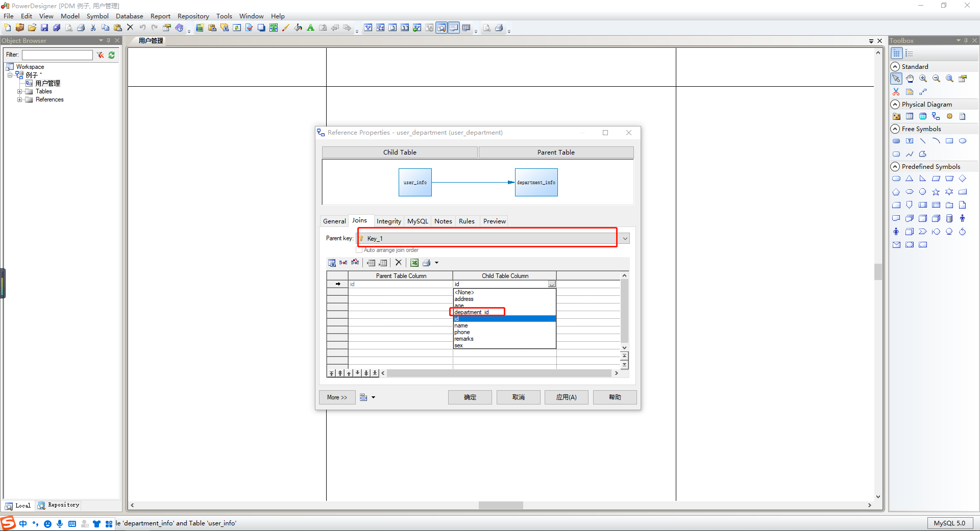Expand the Tables node in Object Browser

click(x=20, y=91)
